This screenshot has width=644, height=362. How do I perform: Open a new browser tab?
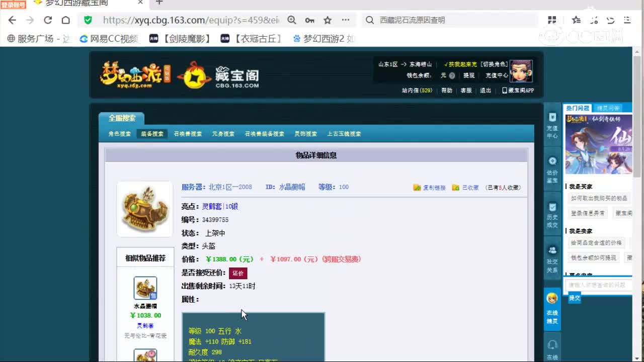click(159, 3)
